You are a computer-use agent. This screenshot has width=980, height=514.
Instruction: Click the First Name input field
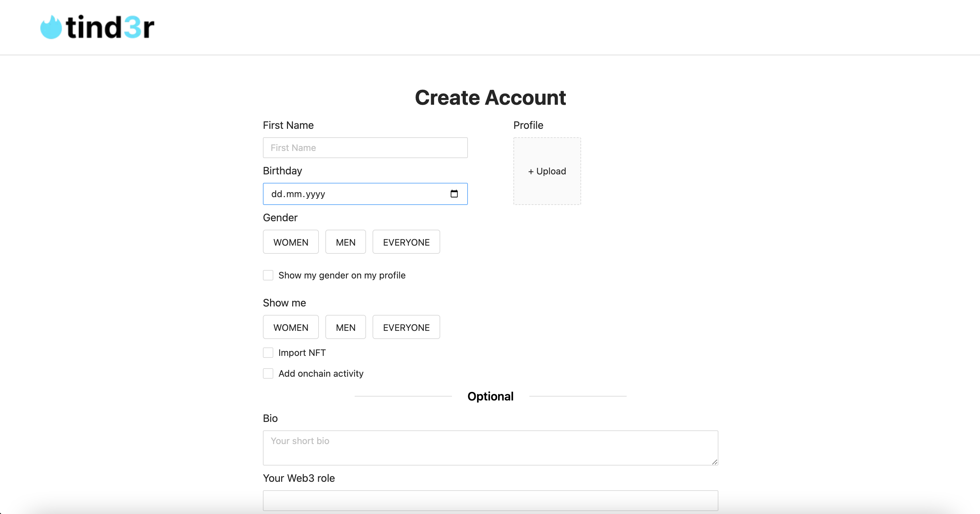tap(365, 148)
